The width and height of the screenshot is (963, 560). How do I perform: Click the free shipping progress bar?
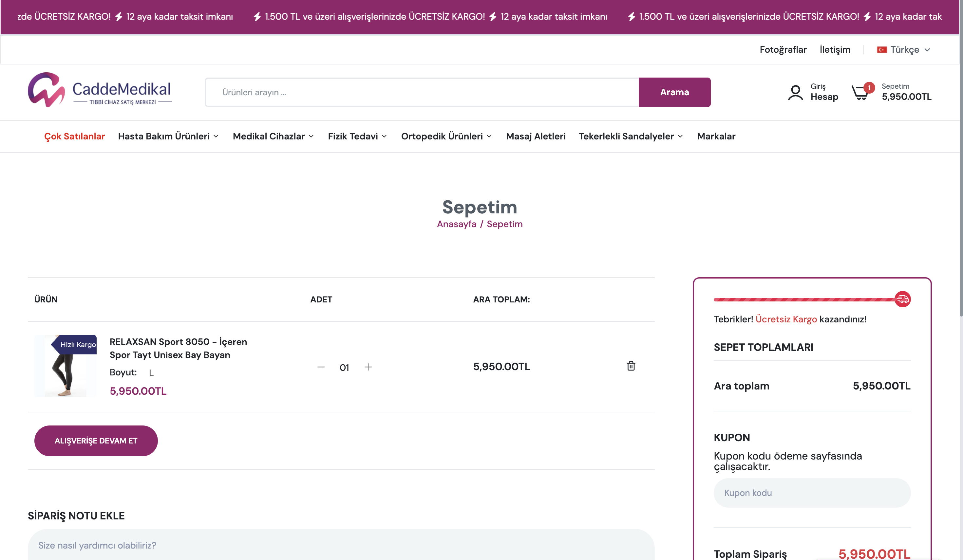point(804,300)
